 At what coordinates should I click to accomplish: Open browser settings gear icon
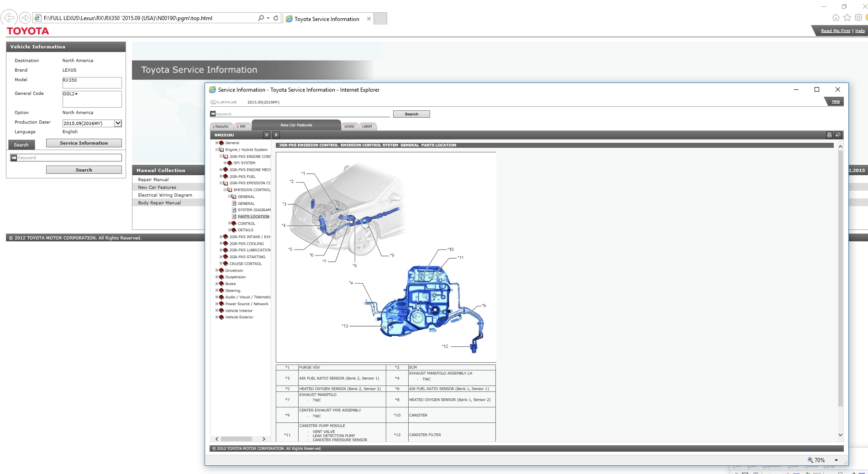(858, 18)
